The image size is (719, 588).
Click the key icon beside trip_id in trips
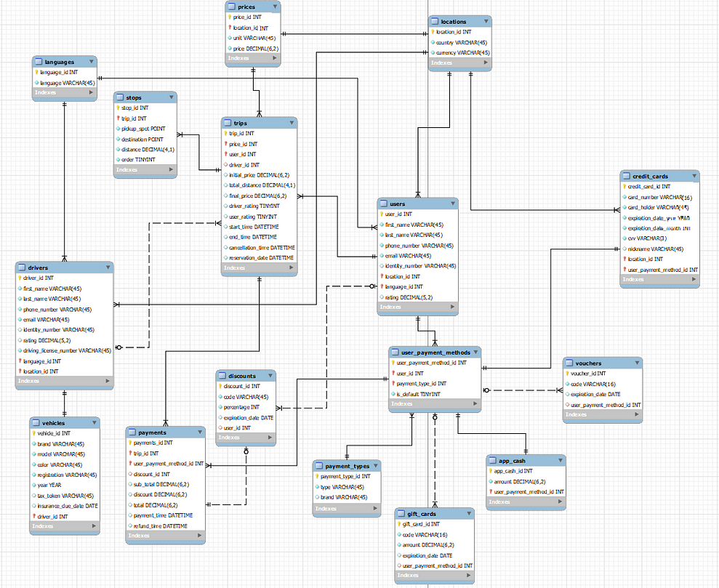(226, 133)
